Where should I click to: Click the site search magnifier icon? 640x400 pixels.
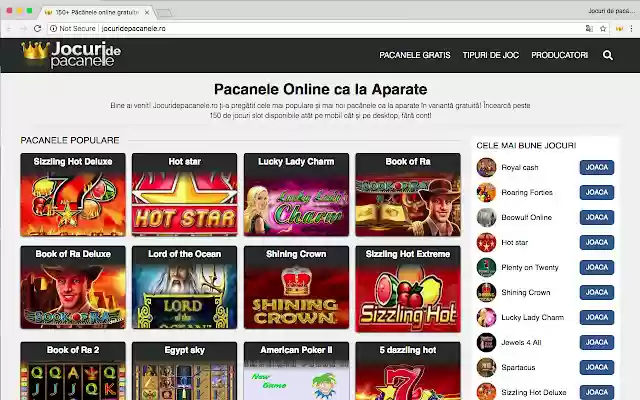coord(607,55)
